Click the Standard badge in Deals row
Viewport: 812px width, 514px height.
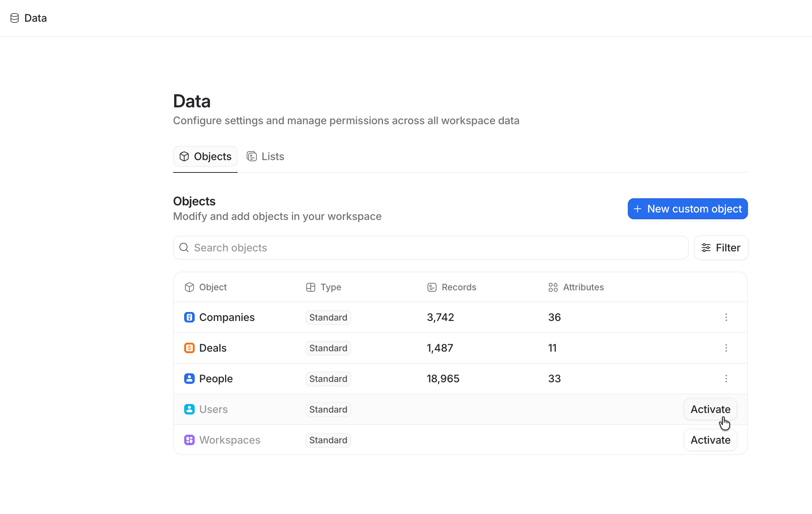point(328,348)
